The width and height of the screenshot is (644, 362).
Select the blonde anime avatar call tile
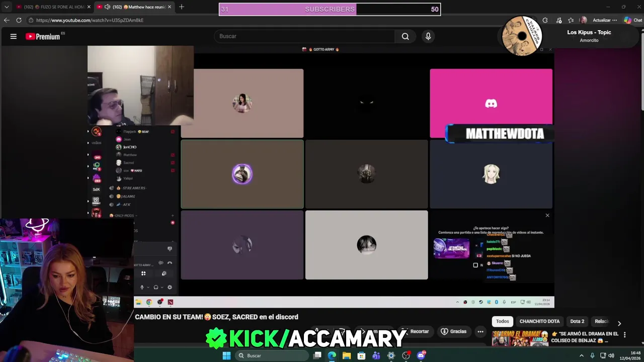pyautogui.click(x=491, y=174)
